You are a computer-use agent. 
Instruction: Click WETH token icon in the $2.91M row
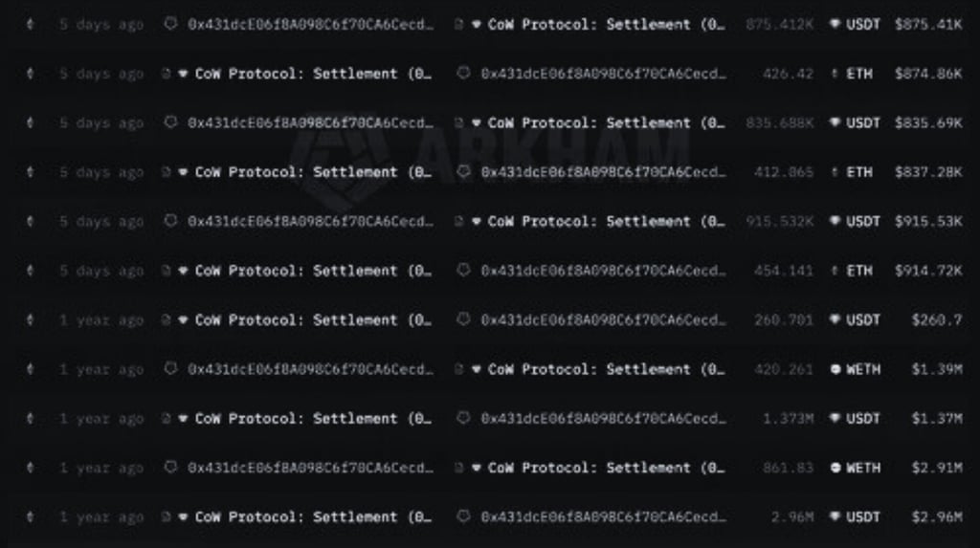point(835,468)
